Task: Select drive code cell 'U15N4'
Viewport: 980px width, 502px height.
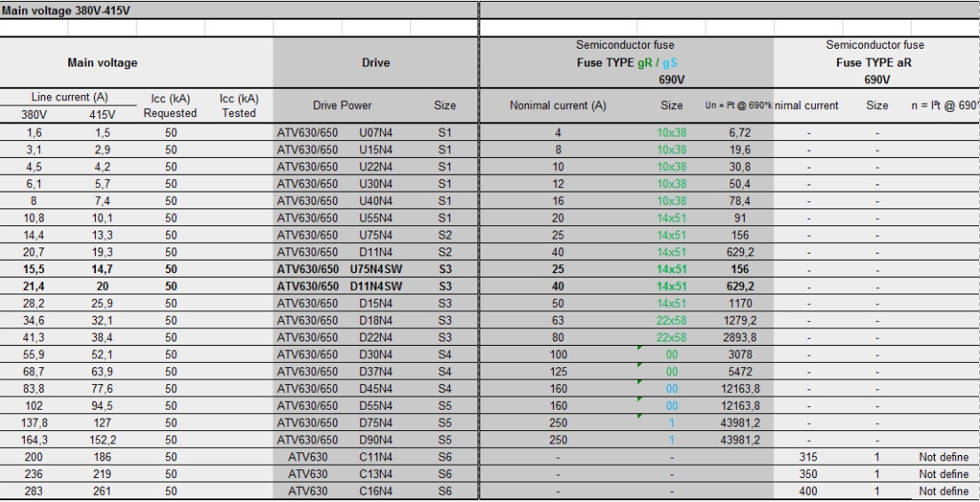Action: (x=375, y=150)
